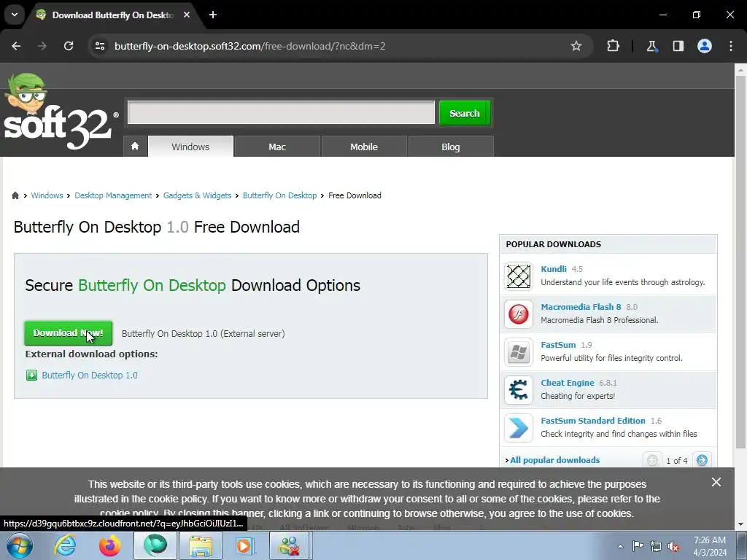Open the Cheat Engine link

568,383
